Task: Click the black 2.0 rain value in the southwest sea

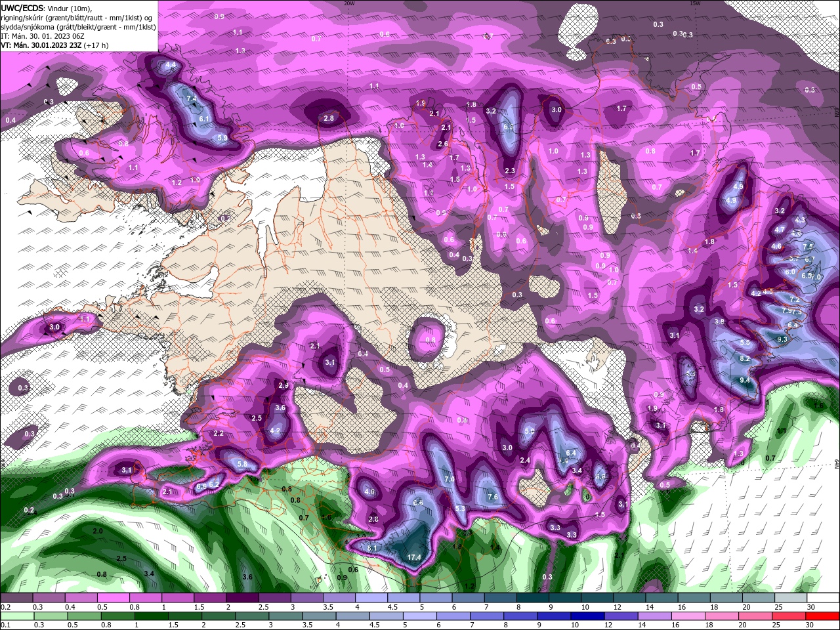Action: [98, 531]
